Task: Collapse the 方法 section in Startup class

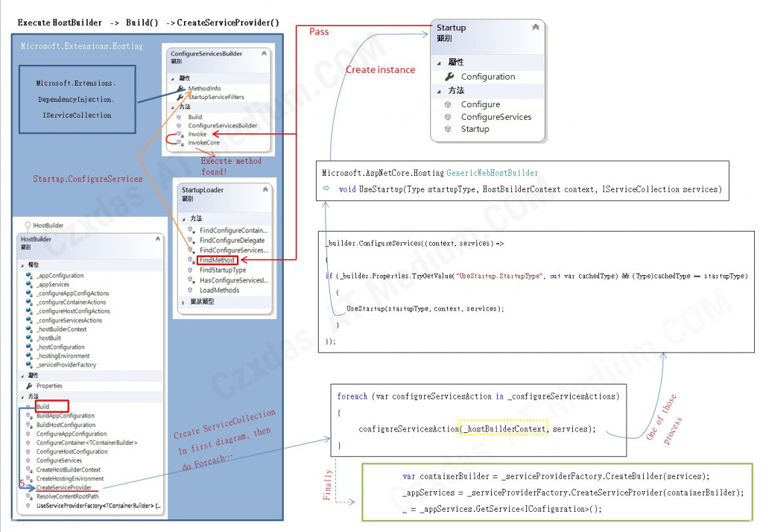Action: 439,91
